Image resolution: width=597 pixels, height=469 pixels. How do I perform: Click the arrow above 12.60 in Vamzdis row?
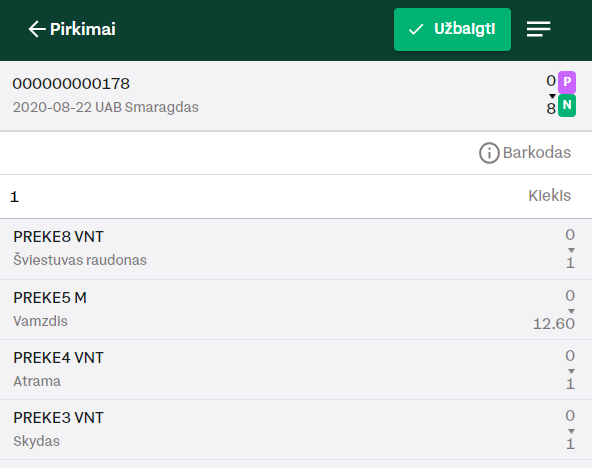click(x=571, y=311)
